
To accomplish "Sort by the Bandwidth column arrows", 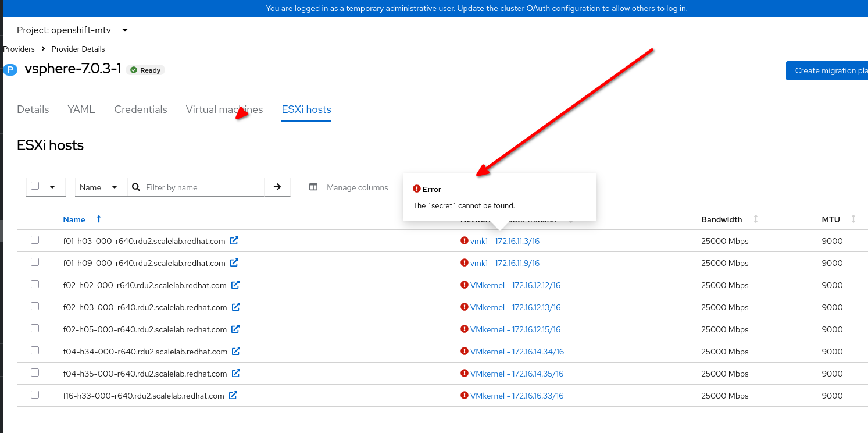I will [756, 219].
